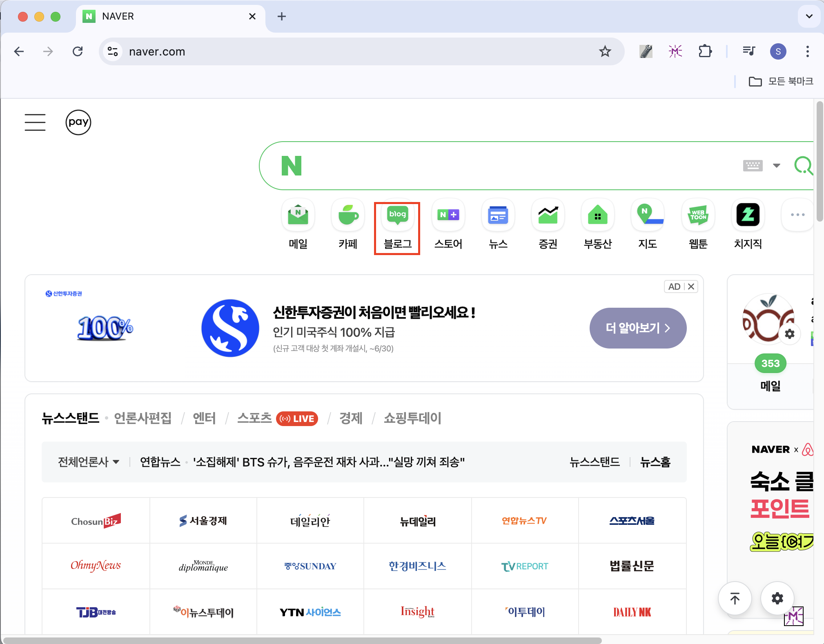Close the ad banner with X
Image resolution: width=824 pixels, height=644 pixels.
691,286
